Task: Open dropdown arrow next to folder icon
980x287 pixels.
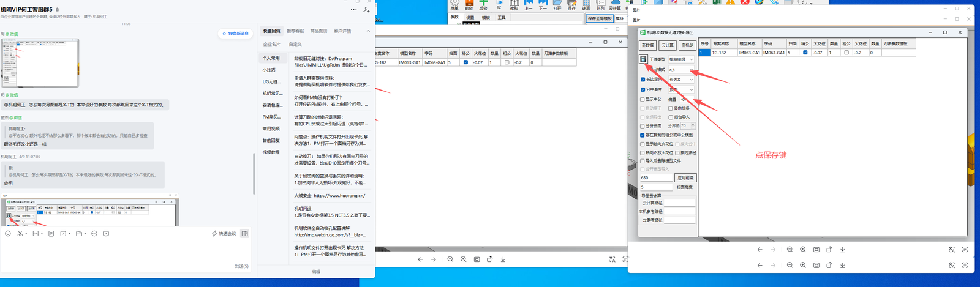Action: (85, 234)
